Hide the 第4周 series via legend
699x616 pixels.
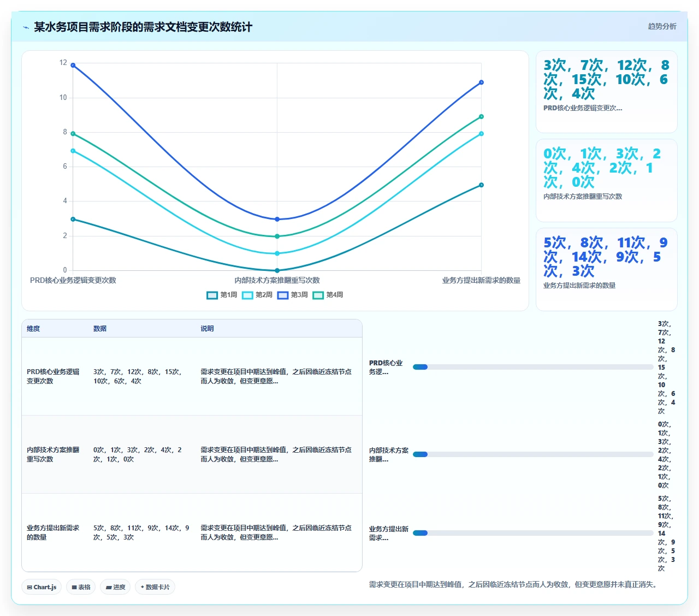click(328, 295)
